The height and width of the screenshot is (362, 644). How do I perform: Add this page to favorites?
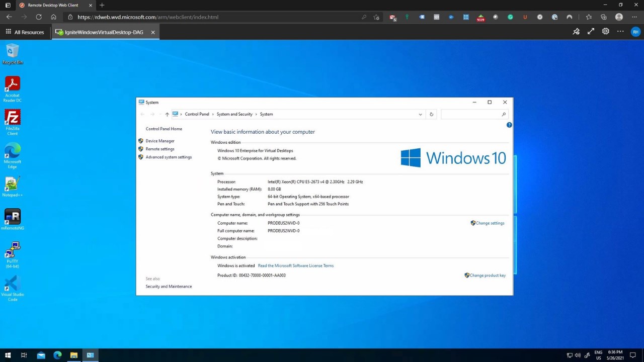click(376, 17)
